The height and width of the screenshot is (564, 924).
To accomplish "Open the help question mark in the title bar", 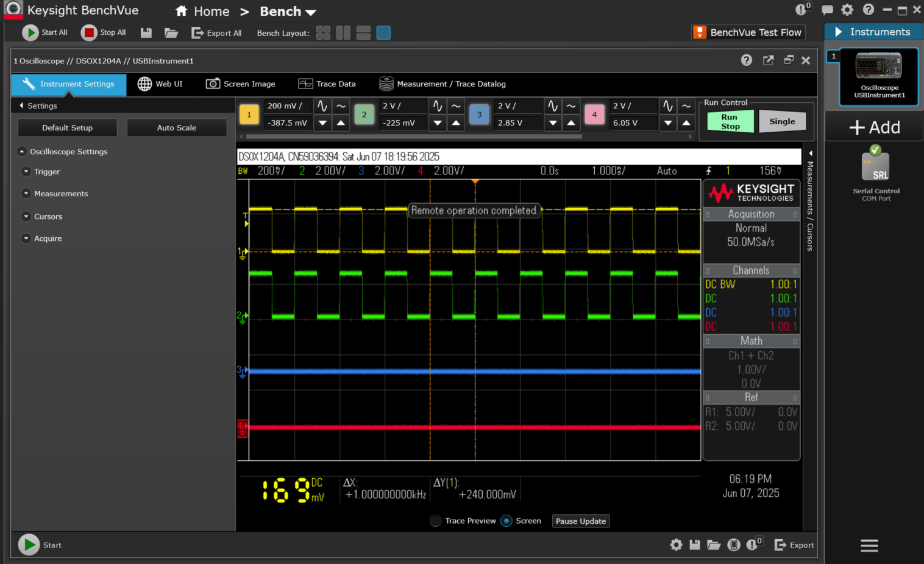I will coord(869,10).
